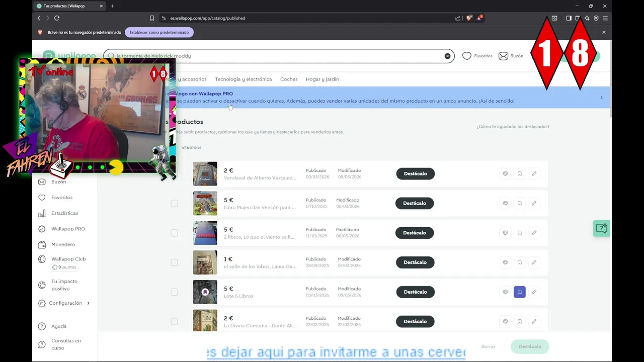The image size is (644, 362).
Task: Open Brave Rewards triangle icon
Action: click(479, 18)
